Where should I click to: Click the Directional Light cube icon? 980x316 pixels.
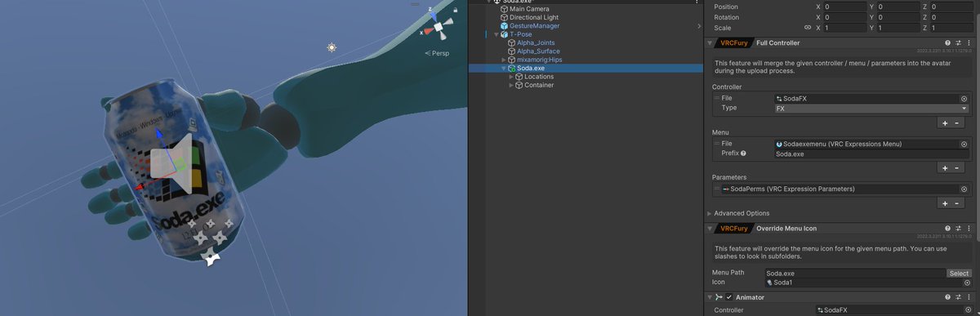coord(504,17)
